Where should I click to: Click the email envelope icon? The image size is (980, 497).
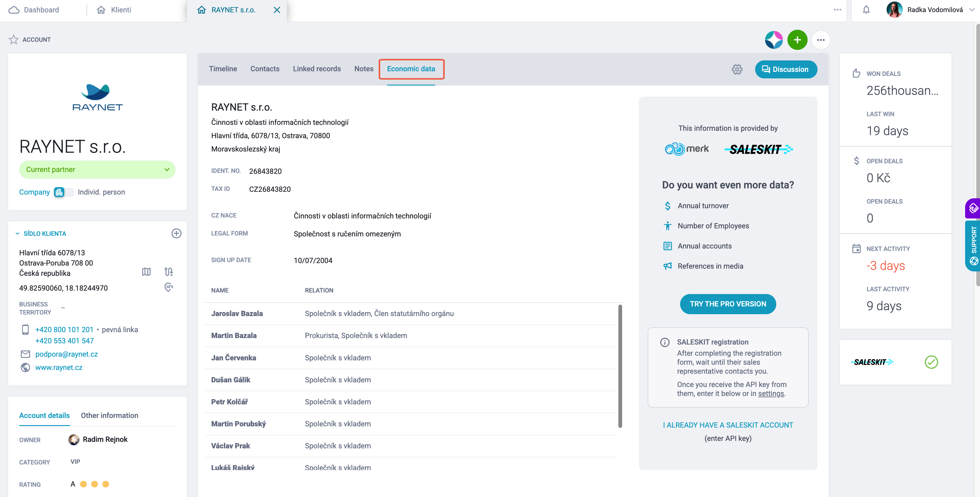click(25, 354)
